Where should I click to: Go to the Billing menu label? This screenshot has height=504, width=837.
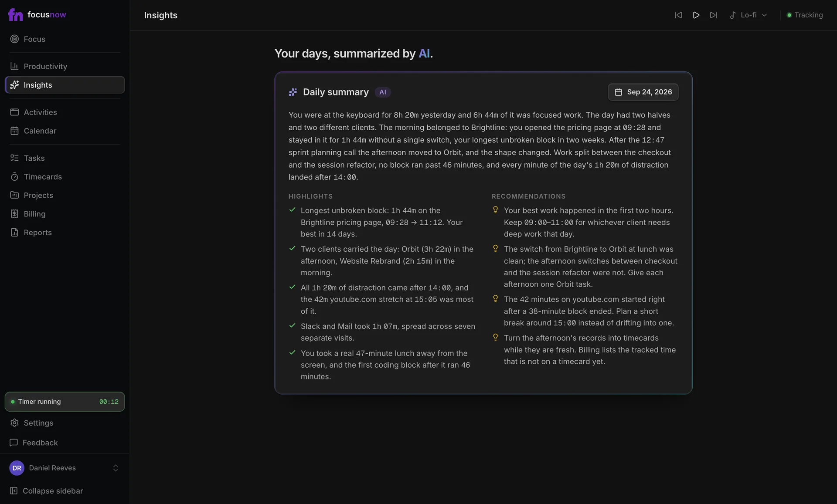(34, 214)
